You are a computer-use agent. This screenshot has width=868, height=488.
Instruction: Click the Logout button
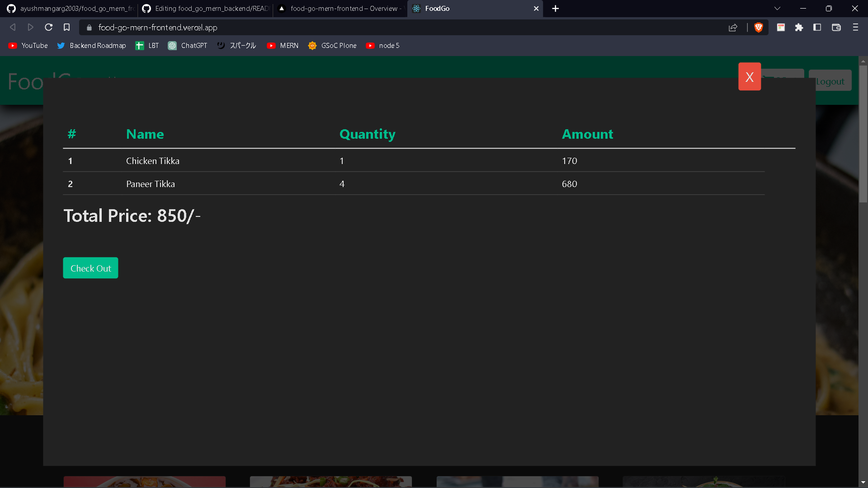pos(830,81)
